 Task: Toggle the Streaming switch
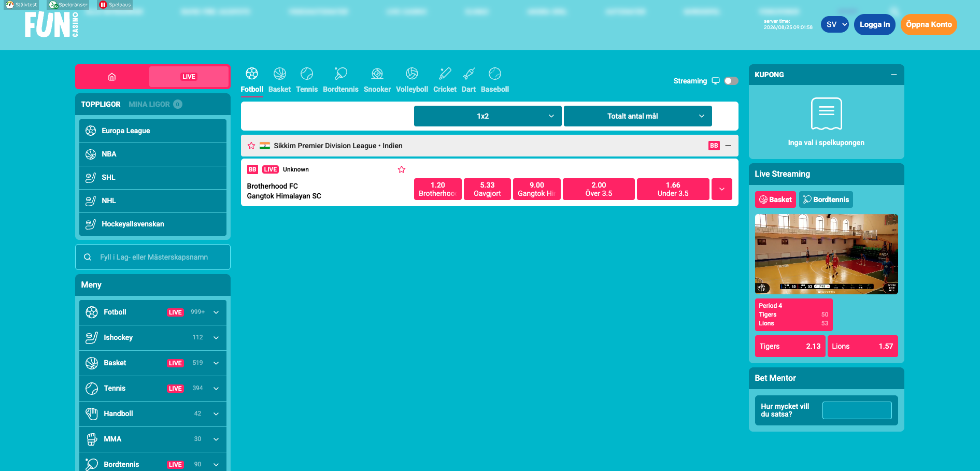pyautogui.click(x=731, y=81)
